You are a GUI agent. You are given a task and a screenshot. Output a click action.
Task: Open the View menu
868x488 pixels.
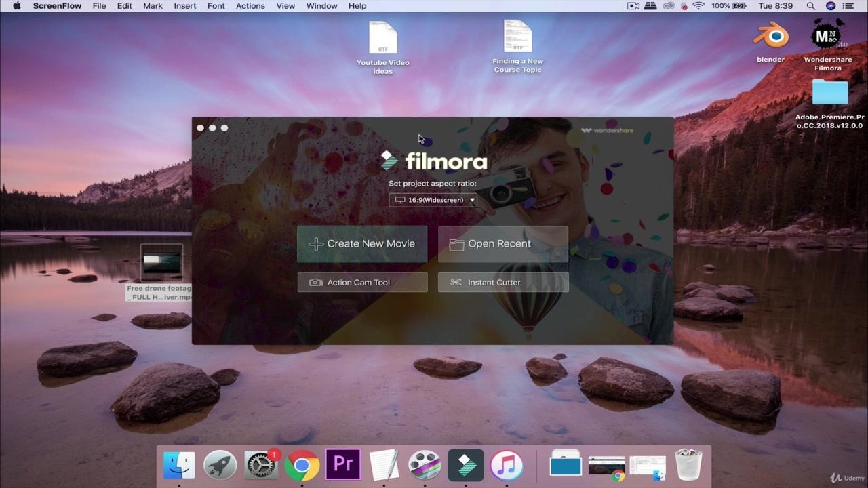tap(285, 6)
